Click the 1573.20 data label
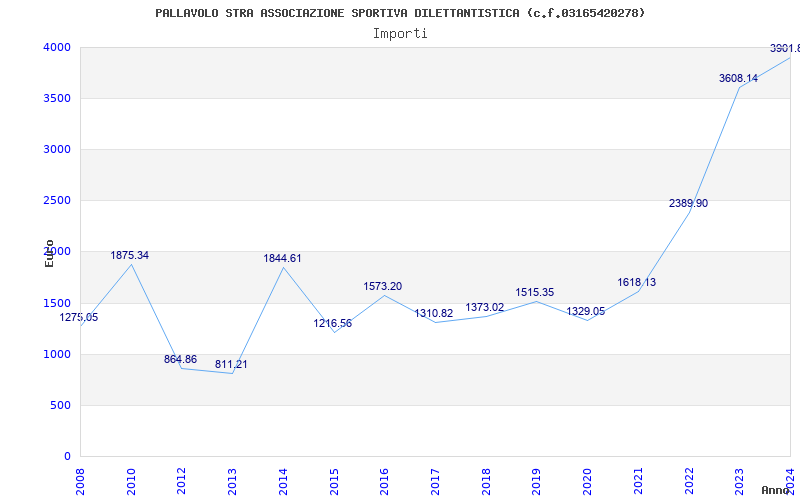The width and height of the screenshot is (800, 500). (382, 287)
